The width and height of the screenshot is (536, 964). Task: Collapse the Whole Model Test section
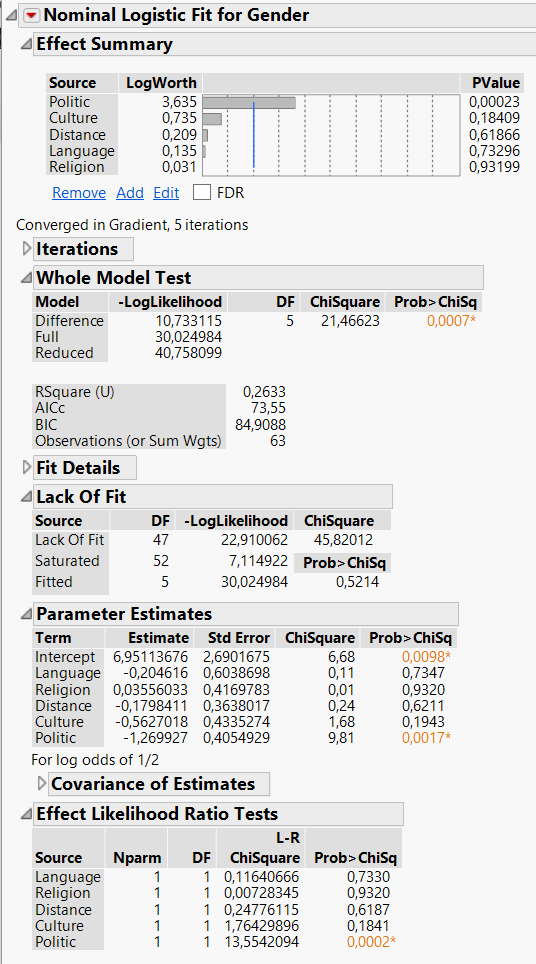(x=26, y=277)
